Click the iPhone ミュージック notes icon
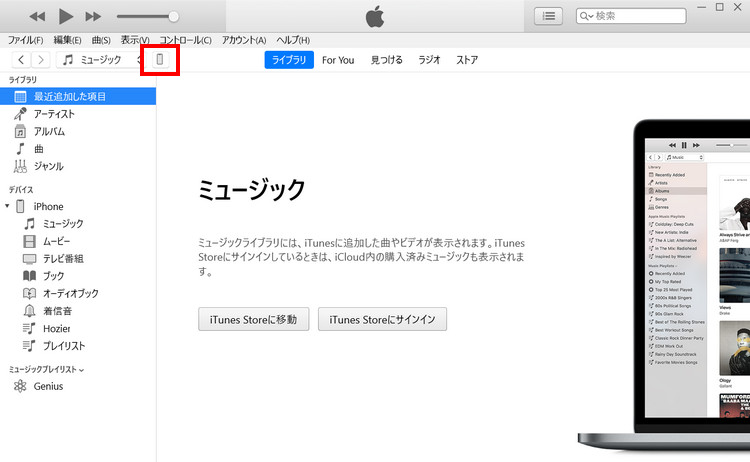The image size is (750, 462). point(30,223)
